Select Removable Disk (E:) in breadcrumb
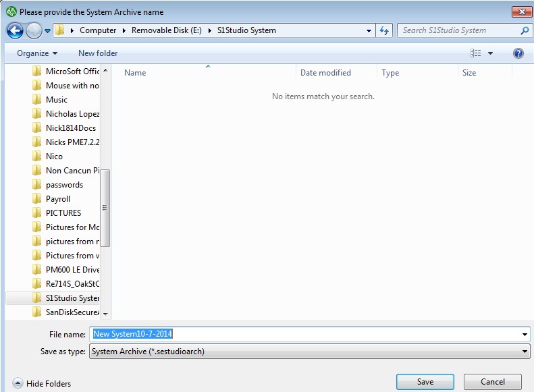534x392 pixels. pyautogui.click(x=167, y=30)
